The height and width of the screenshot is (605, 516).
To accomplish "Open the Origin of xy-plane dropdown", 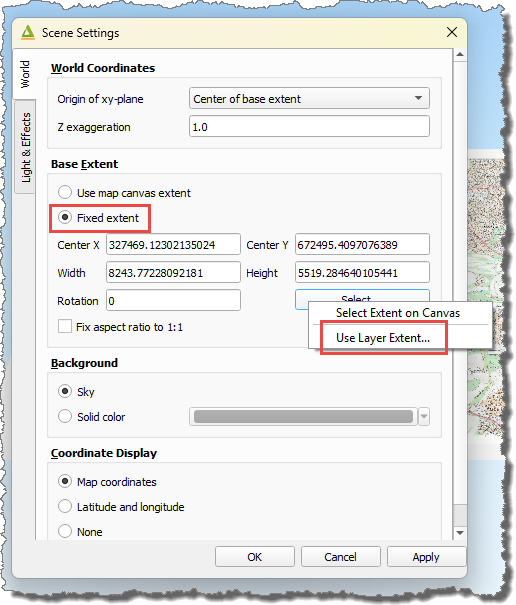I will (x=309, y=98).
